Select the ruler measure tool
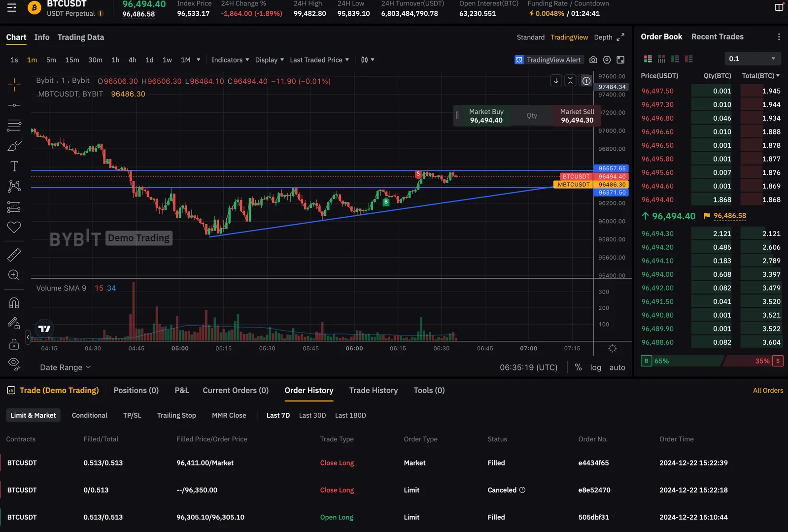 tap(14, 255)
